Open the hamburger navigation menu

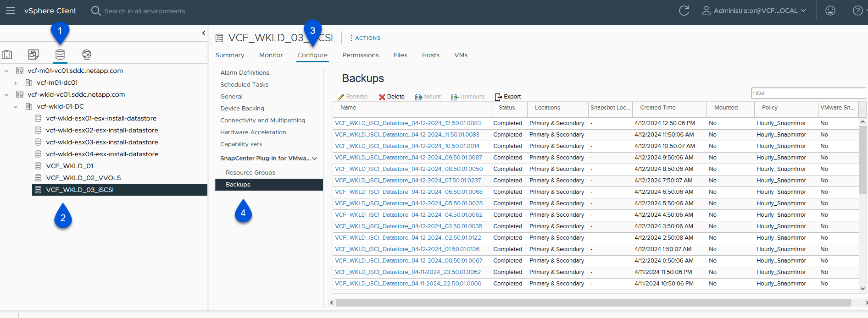coord(10,11)
